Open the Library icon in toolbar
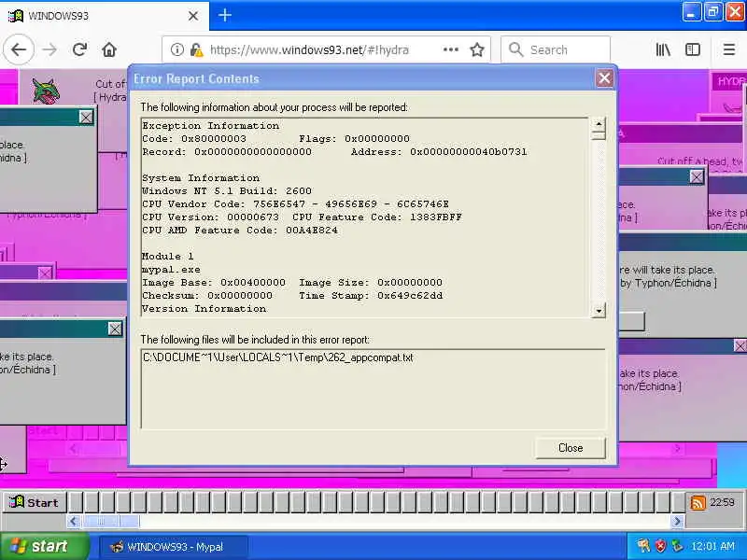The height and width of the screenshot is (560, 747). 663,49
